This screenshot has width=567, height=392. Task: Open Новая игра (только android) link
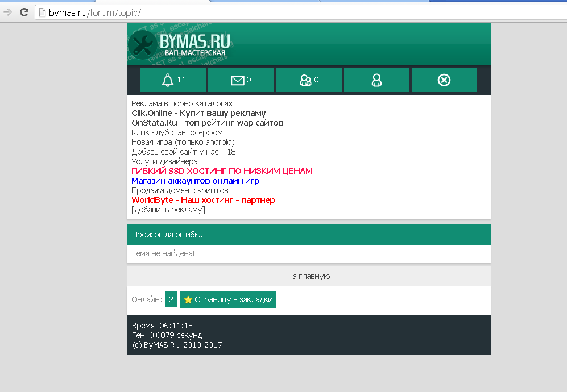183,142
